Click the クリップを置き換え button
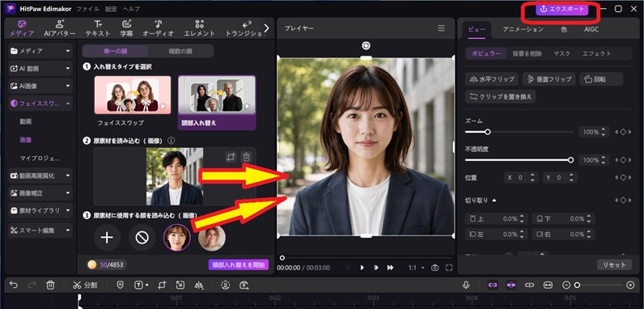 pyautogui.click(x=500, y=96)
